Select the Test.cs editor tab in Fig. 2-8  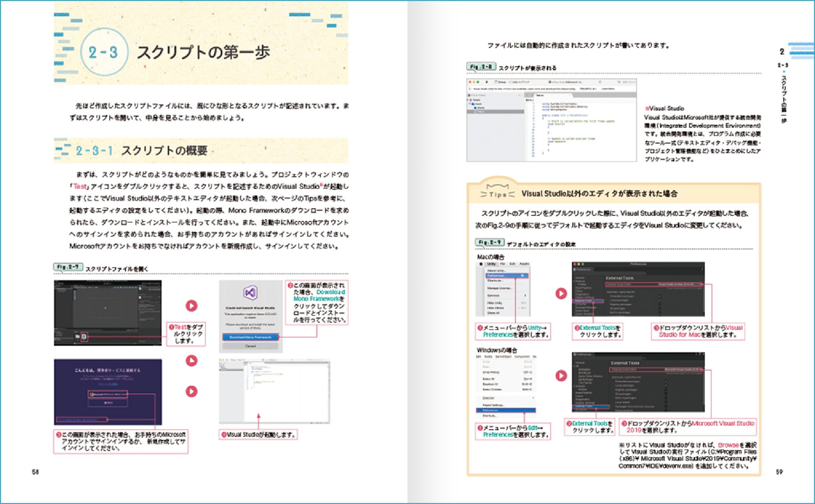553,95
